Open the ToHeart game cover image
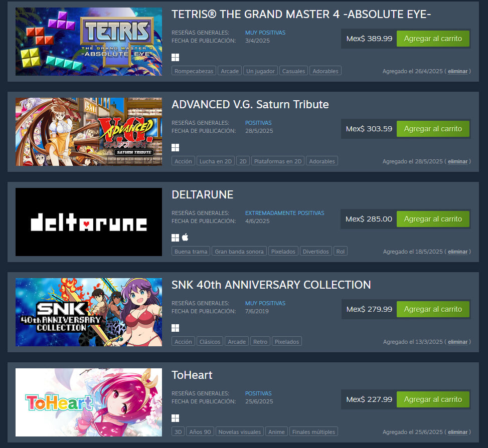488x448 pixels. (x=89, y=402)
